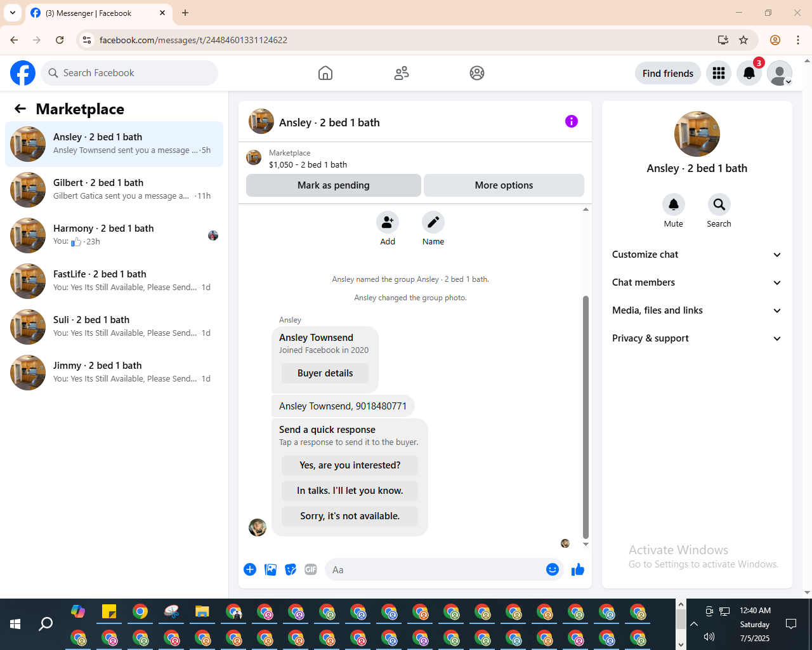
Task: Click Mark as pending button
Action: (334, 185)
